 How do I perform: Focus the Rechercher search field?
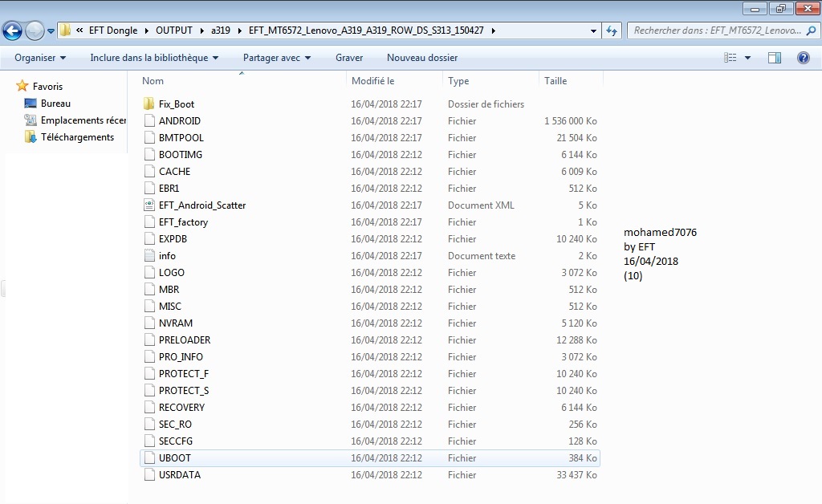[717, 30]
